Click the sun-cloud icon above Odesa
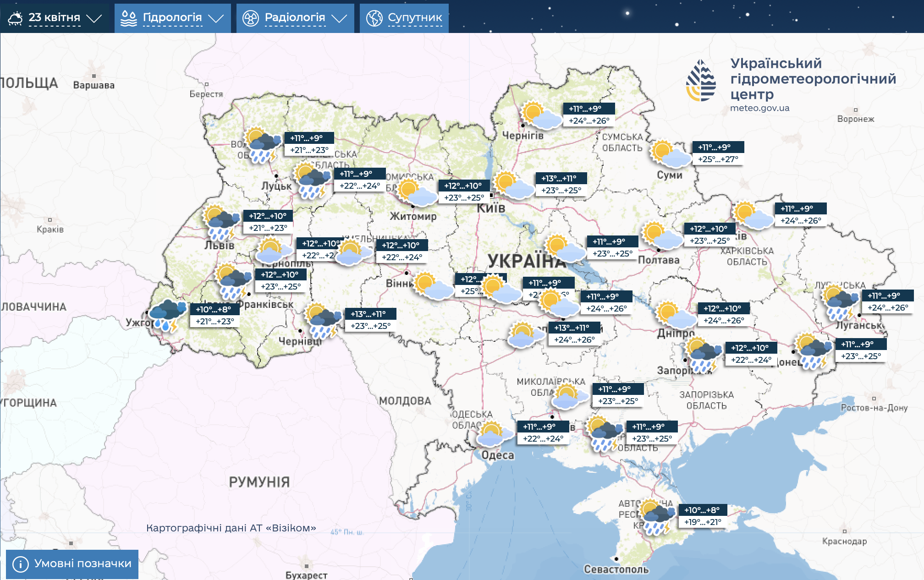Screen dimensions: 924x580 click(494, 434)
